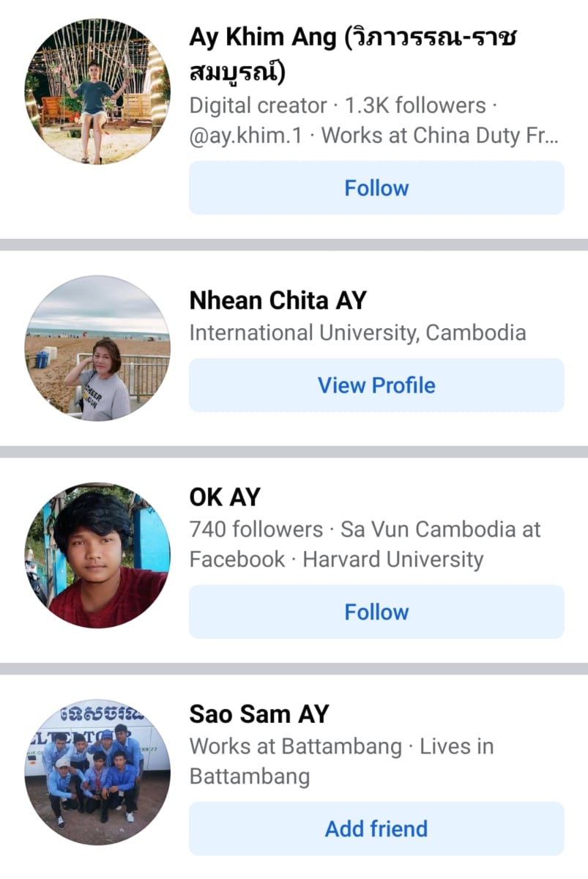Open OK AY's profile photo
Viewport: 588px width, 879px height.
click(x=97, y=555)
